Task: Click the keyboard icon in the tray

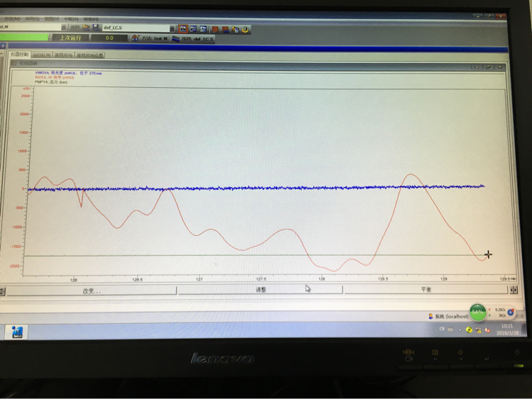Action: [x=450, y=329]
